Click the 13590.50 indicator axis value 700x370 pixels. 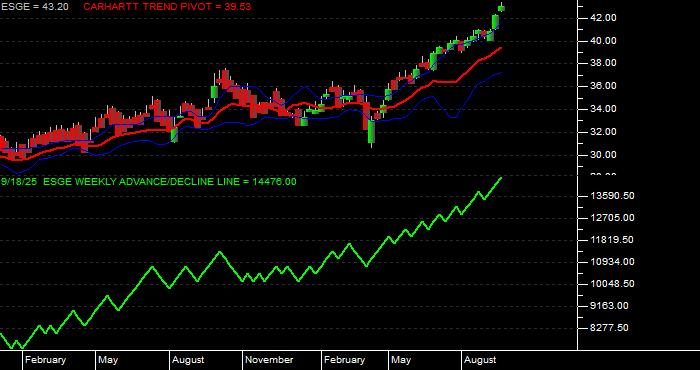(x=612, y=196)
